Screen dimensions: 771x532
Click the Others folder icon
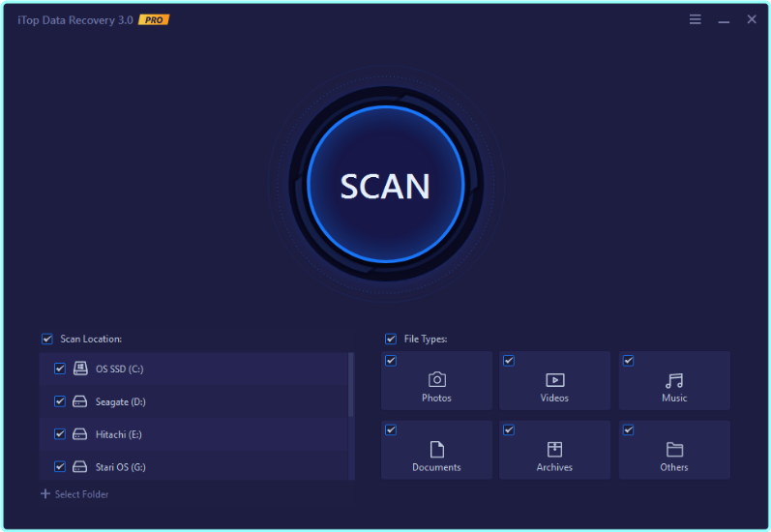click(x=674, y=449)
